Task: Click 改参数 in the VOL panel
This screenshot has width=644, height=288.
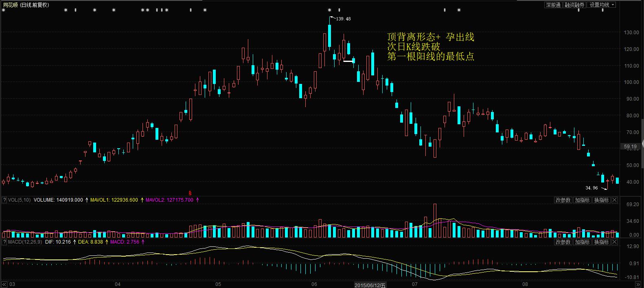Action: coord(563,200)
